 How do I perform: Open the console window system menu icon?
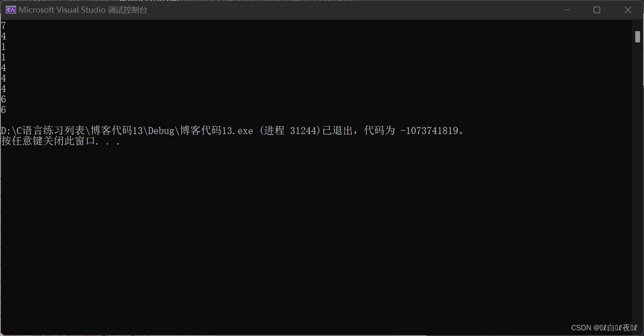click(11, 10)
